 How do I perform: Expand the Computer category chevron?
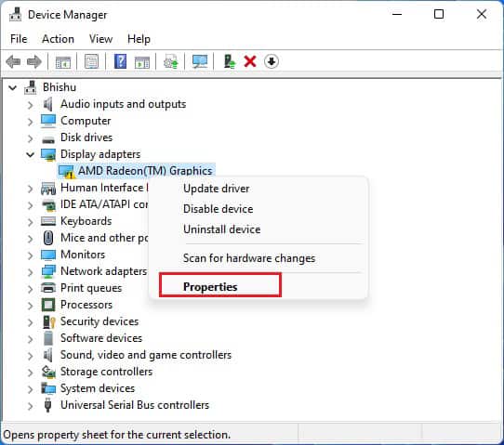[x=30, y=122]
